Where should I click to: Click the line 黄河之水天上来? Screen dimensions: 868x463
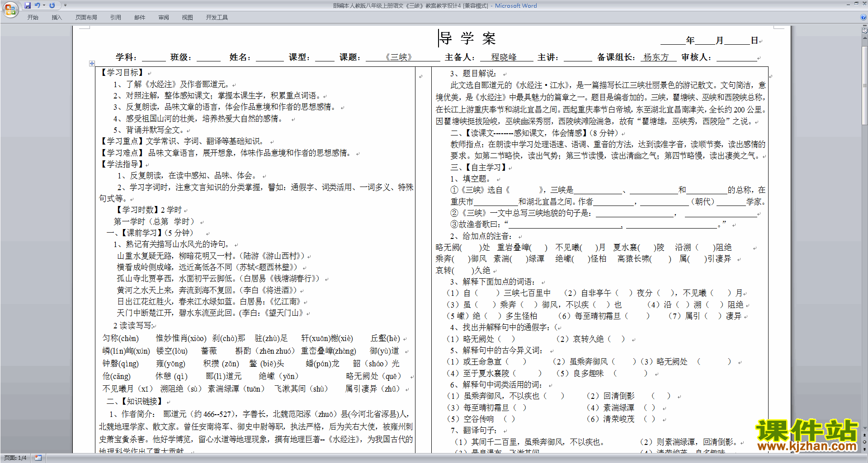[x=207, y=290]
